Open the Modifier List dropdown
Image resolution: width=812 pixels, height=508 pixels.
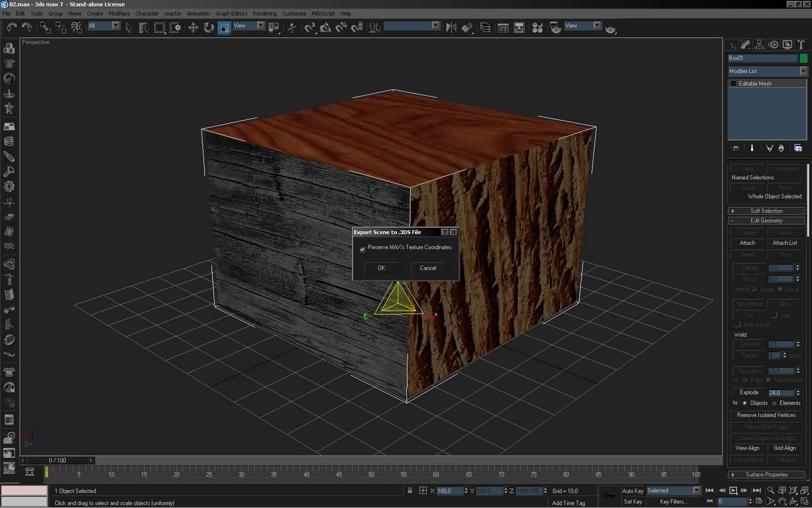767,71
